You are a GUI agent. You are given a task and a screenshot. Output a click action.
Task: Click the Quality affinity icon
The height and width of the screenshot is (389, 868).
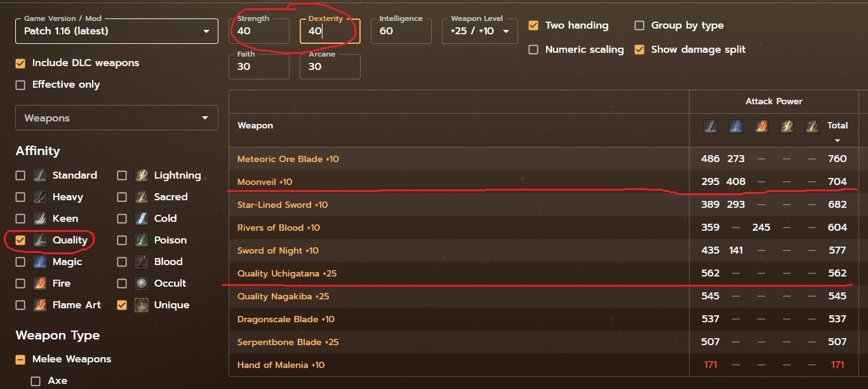tap(40, 240)
